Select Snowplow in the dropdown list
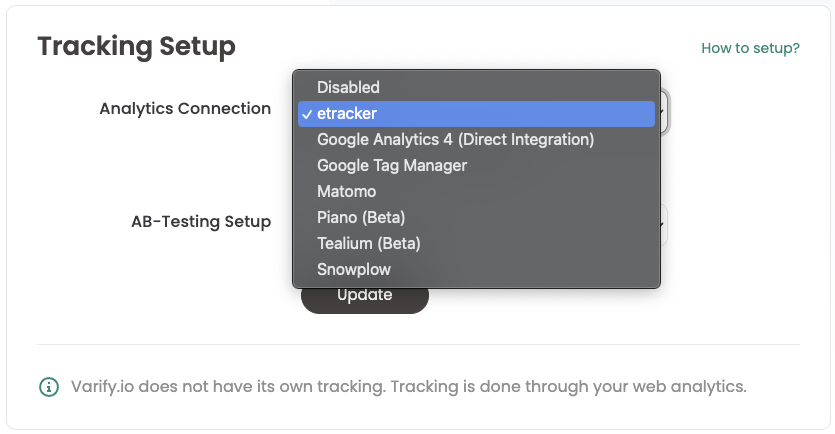 pyautogui.click(x=476, y=269)
